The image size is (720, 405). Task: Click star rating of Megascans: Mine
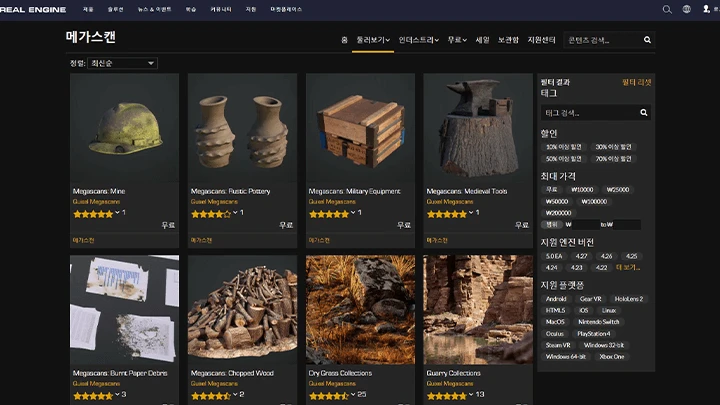pos(93,214)
